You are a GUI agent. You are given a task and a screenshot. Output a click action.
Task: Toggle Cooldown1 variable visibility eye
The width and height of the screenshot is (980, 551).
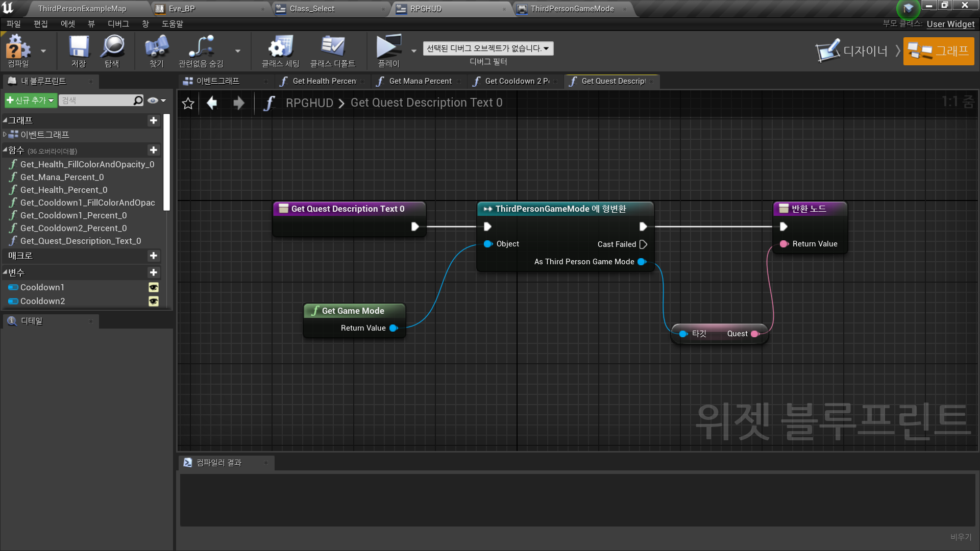[x=155, y=287]
